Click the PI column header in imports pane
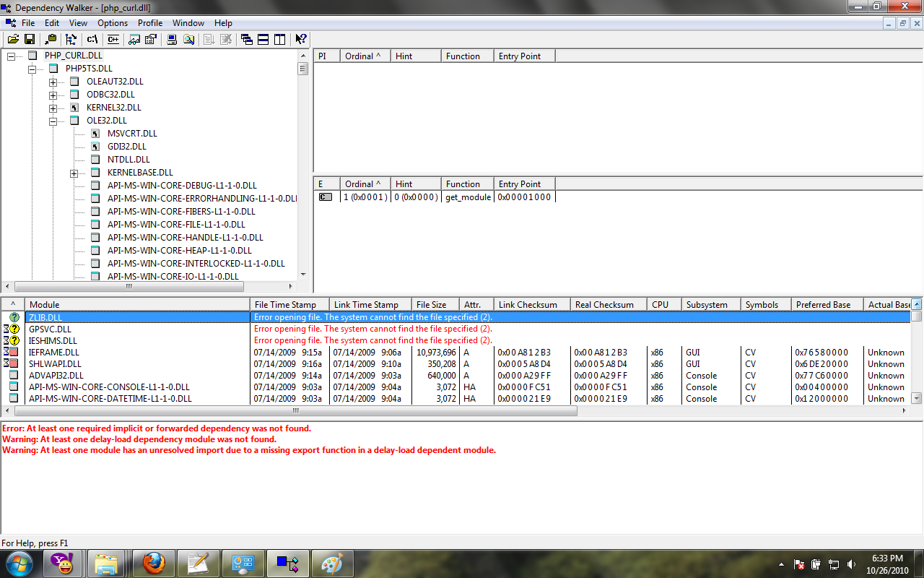The height and width of the screenshot is (578, 924). (x=327, y=56)
